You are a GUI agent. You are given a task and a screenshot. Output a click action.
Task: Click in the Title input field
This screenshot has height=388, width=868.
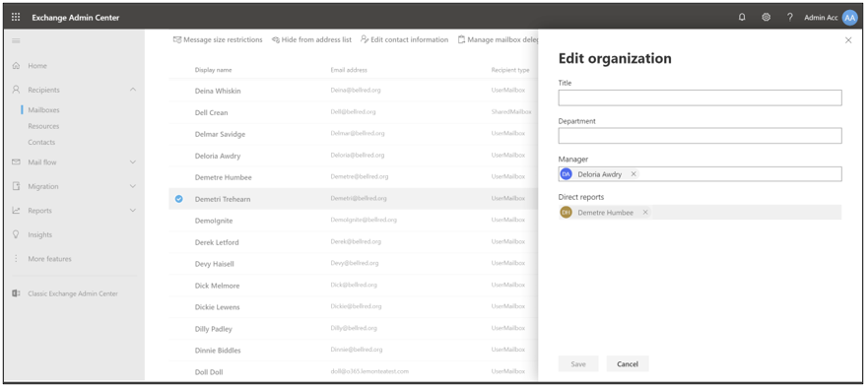pyautogui.click(x=700, y=97)
